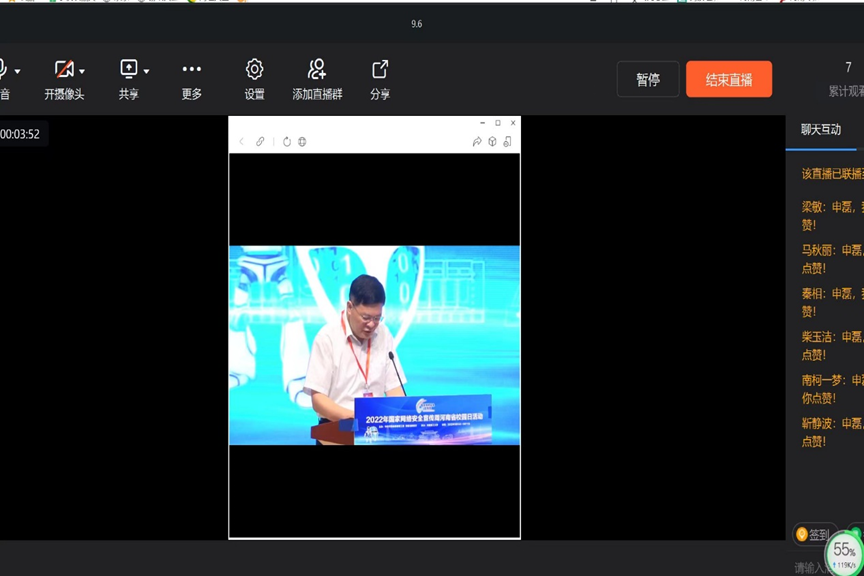Click the 添加直播群 add group icon

(x=317, y=70)
